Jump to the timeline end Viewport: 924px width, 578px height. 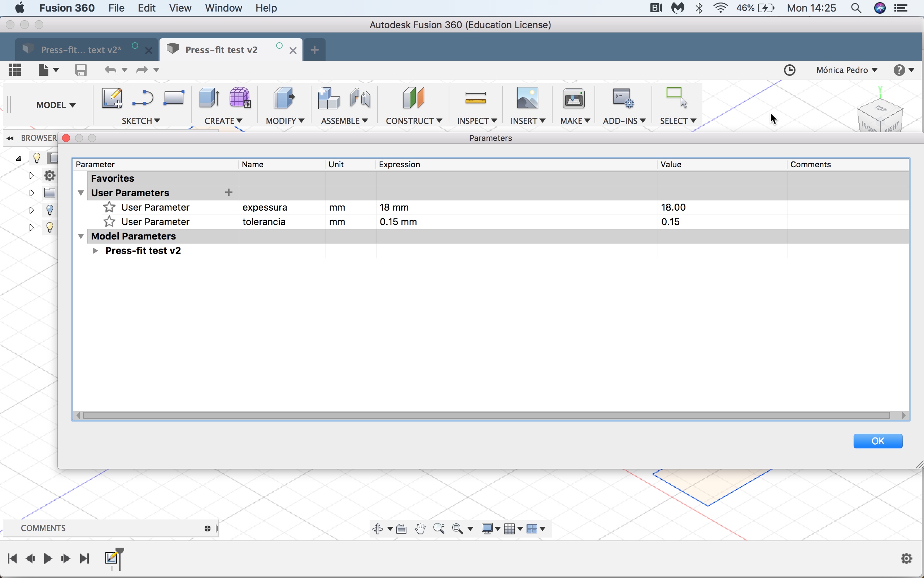pyautogui.click(x=84, y=558)
